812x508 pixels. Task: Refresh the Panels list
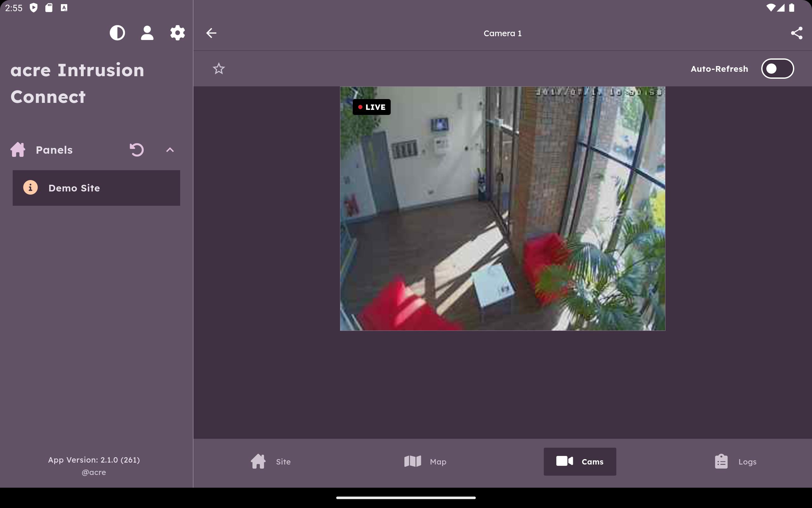pyautogui.click(x=137, y=150)
